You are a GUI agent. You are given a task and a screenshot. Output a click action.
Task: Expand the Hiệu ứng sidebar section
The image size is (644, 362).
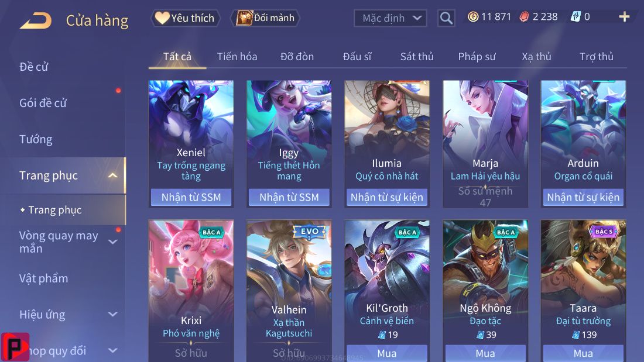click(112, 315)
